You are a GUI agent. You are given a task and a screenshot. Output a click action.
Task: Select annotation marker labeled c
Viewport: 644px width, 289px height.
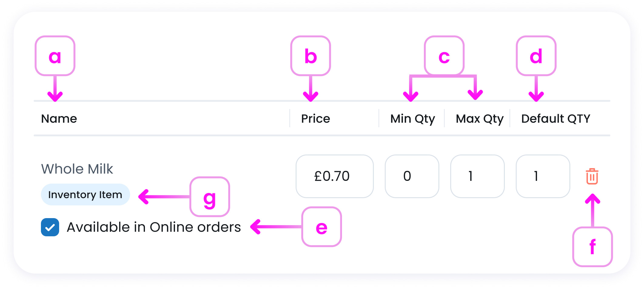[x=444, y=56]
